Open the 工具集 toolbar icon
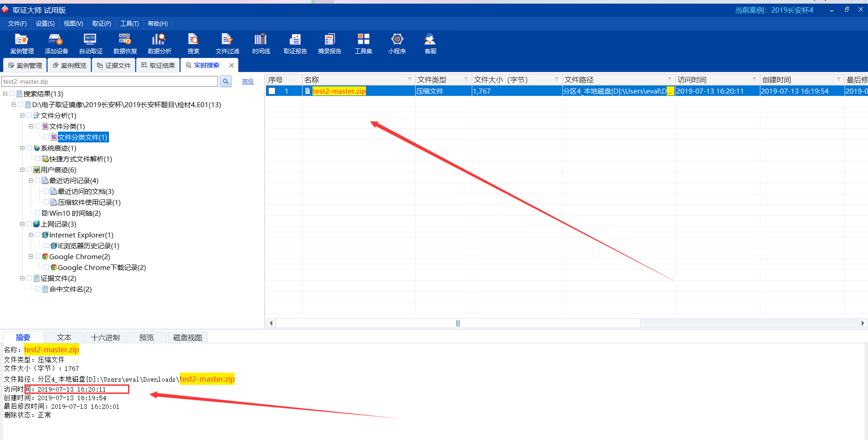Screen dimensions: 868x440 coord(363,44)
